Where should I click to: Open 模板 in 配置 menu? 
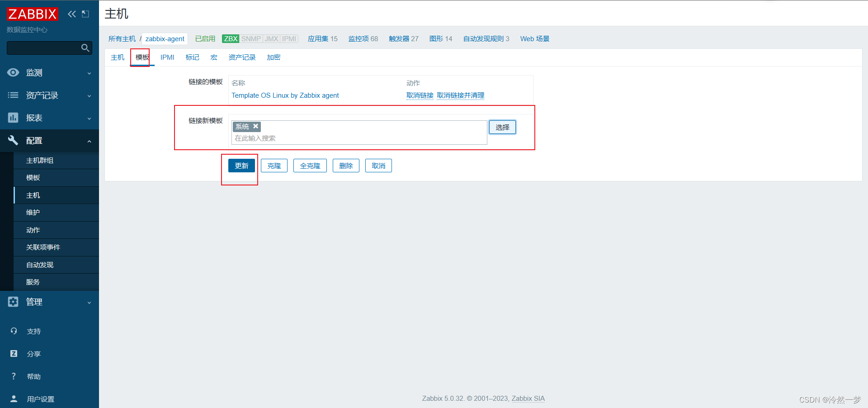click(x=57, y=178)
